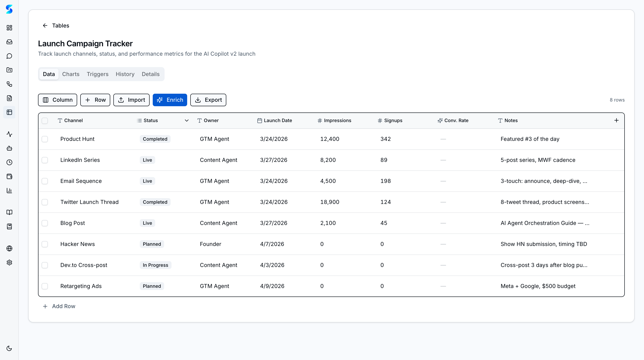
Task: Add a new column with the plus header icon
Action: (x=616, y=120)
